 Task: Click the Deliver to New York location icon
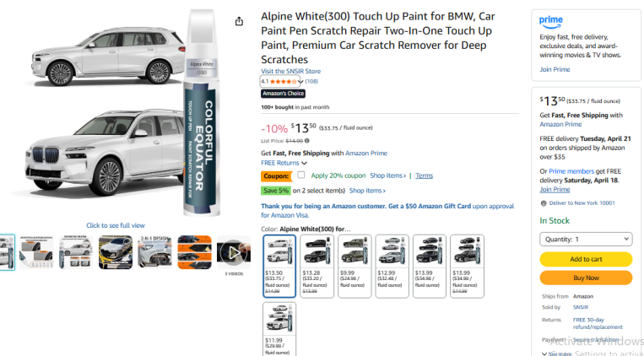click(x=543, y=202)
